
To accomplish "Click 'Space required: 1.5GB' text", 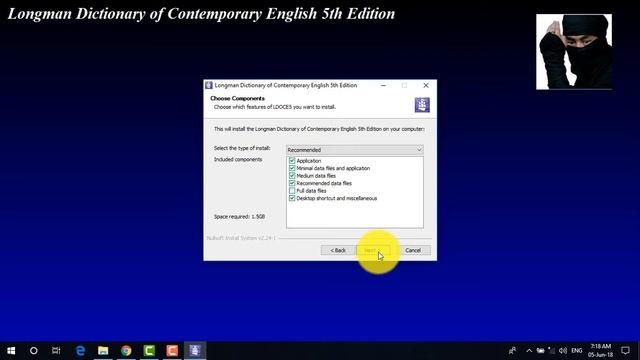I will click(x=240, y=216).
